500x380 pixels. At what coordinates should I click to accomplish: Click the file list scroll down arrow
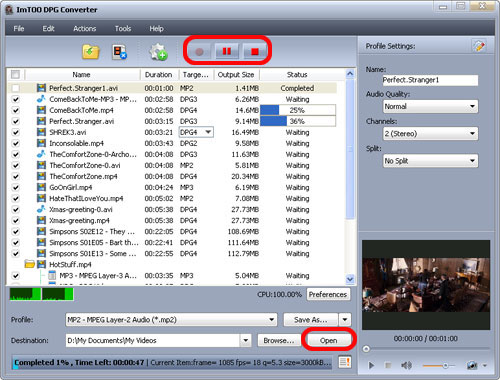[350, 279]
